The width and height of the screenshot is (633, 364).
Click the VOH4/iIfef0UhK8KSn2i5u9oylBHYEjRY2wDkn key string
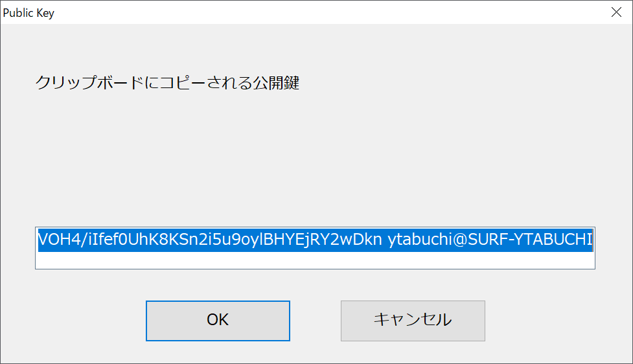pos(210,240)
